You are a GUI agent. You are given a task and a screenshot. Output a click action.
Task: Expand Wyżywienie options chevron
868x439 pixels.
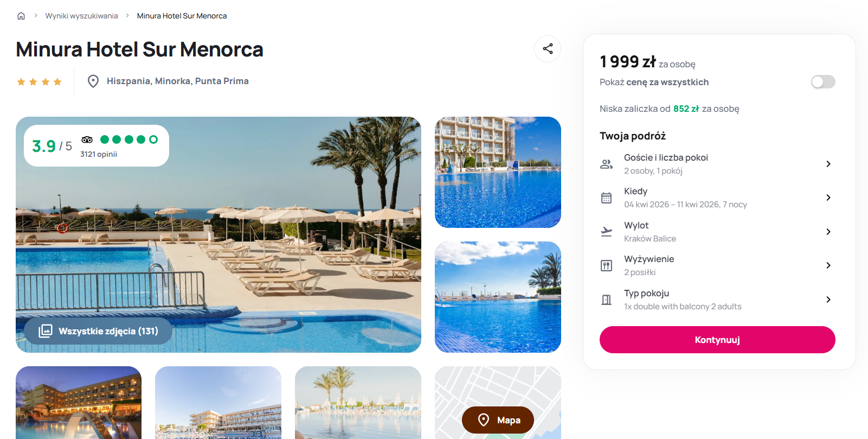pyautogui.click(x=828, y=265)
